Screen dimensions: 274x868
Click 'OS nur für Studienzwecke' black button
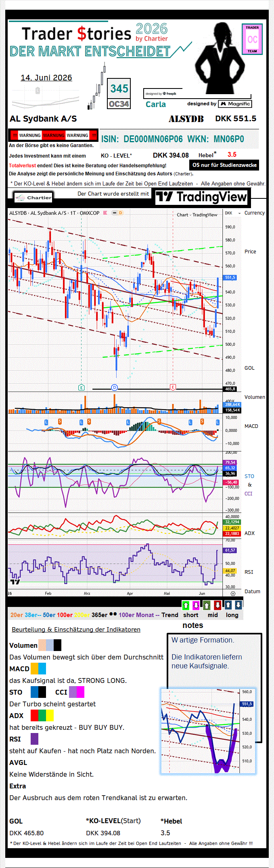(224, 165)
